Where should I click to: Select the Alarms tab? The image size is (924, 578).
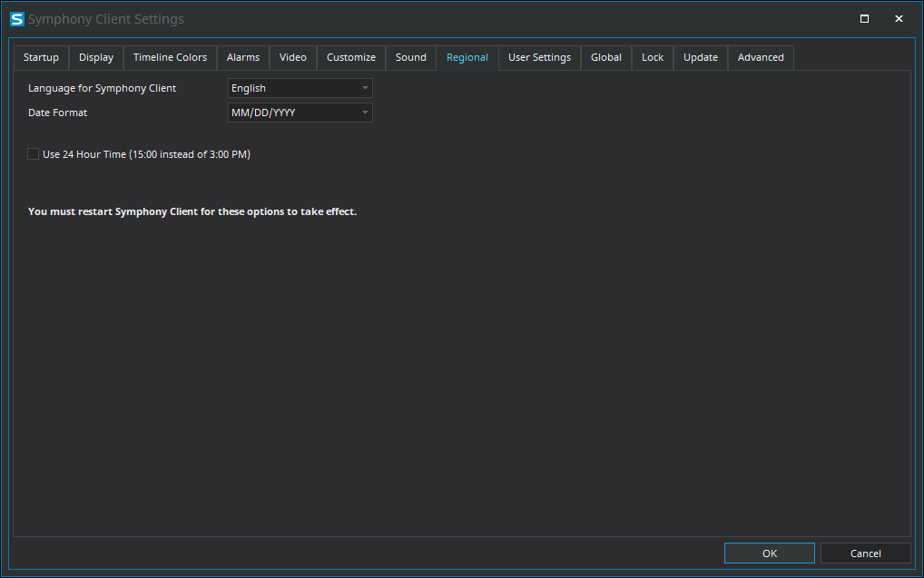click(242, 58)
